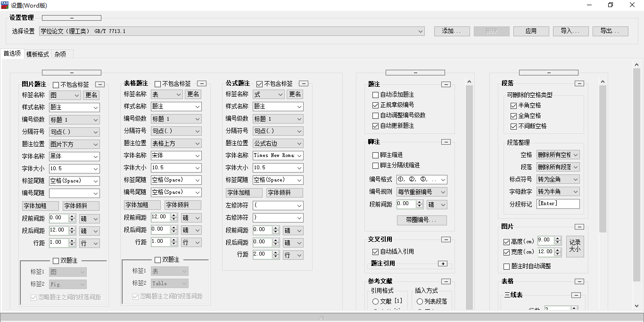Increase the image 高度(cm) value with the up arrow
644x322 pixels.
558,239
